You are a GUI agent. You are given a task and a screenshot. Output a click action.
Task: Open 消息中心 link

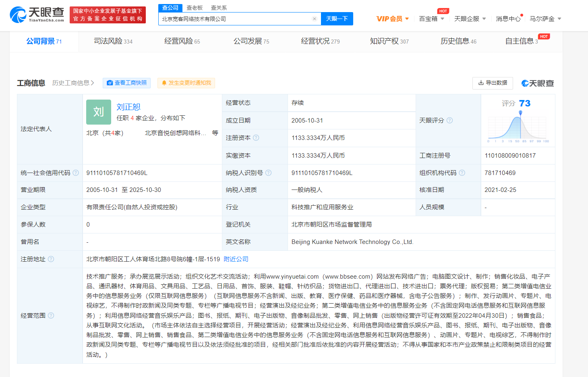tap(508, 19)
